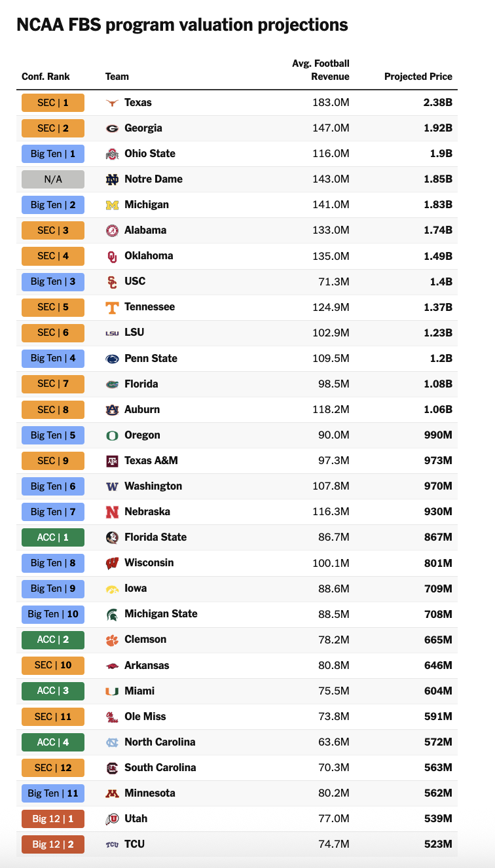
Task: Click the Nebraska N logo
Action: click(113, 512)
